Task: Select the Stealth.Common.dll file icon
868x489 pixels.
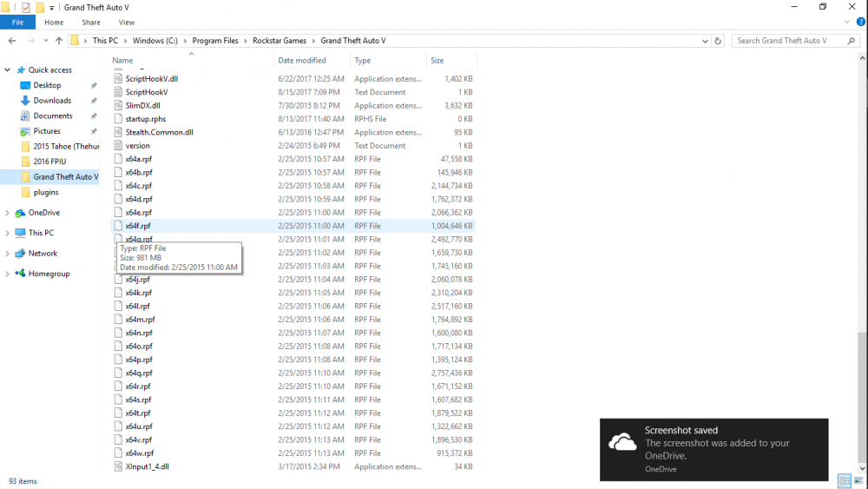Action: click(118, 132)
